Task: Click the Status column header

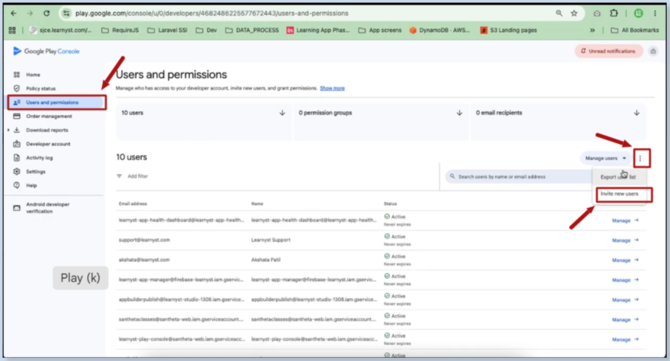Action: point(390,204)
